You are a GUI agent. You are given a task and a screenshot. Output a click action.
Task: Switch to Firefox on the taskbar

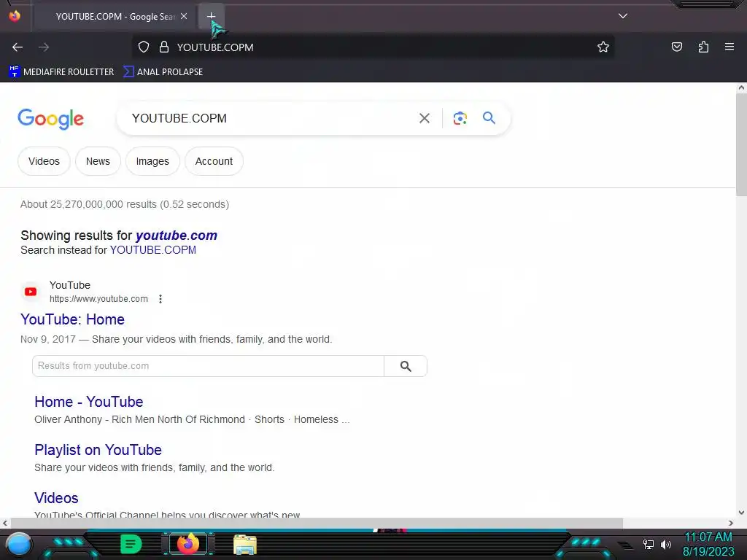pyautogui.click(x=188, y=544)
